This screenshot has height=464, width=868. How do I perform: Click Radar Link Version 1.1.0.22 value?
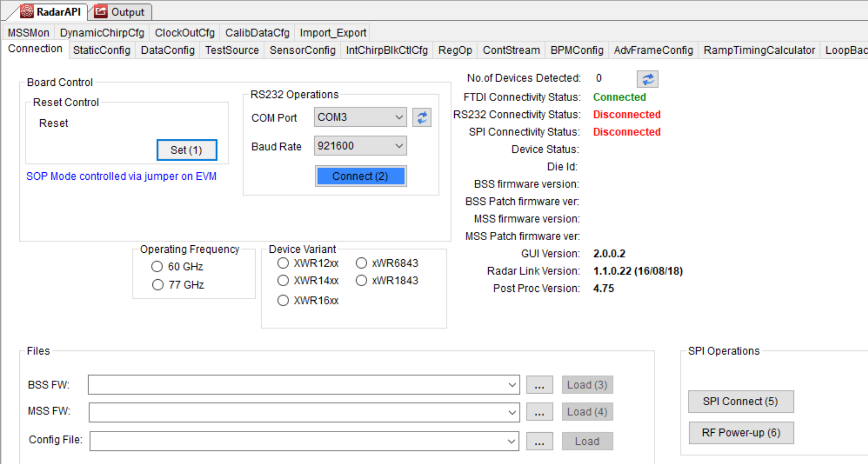pyautogui.click(x=638, y=271)
